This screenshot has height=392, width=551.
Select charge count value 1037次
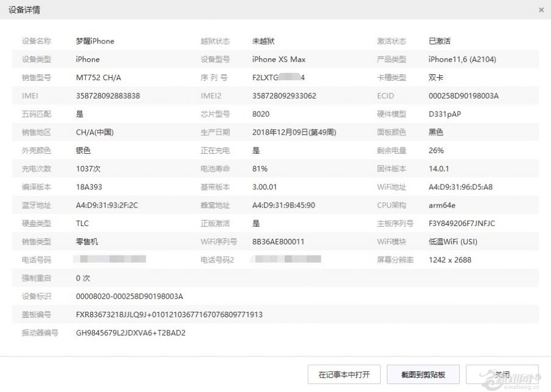pyautogui.click(x=88, y=169)
